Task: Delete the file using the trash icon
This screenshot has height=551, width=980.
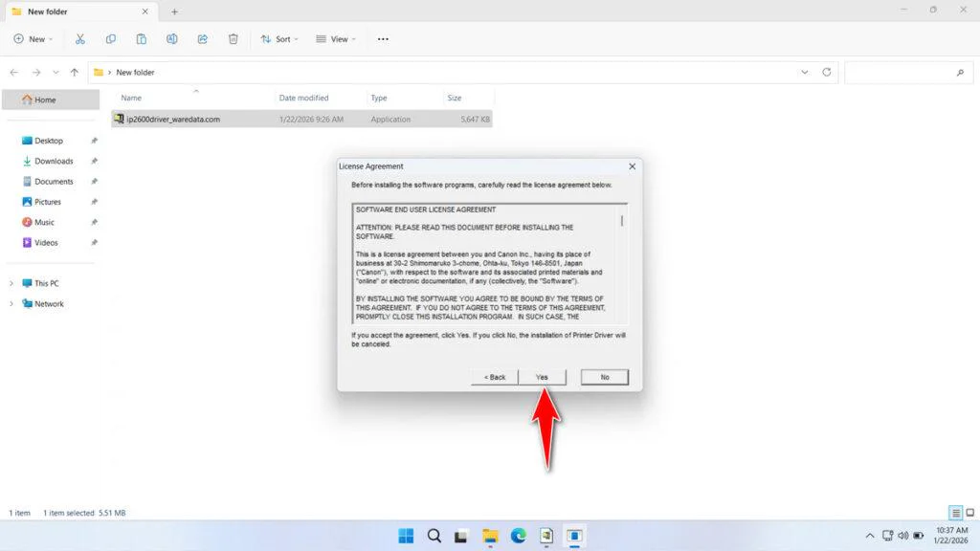Action: (x=233, y=39)
